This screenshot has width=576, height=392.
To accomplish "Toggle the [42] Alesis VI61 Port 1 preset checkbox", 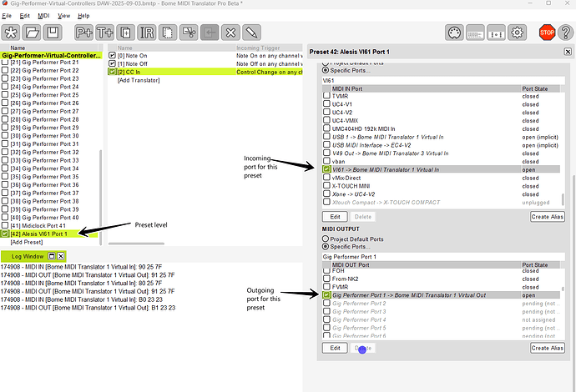I will pyautogui.click(x=5, y=234).
